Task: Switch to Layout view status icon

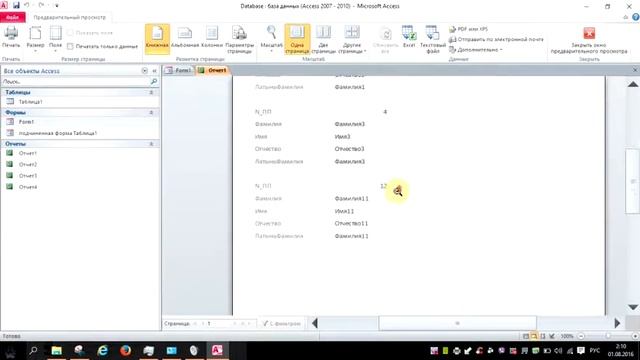Action: pos(543,336)
